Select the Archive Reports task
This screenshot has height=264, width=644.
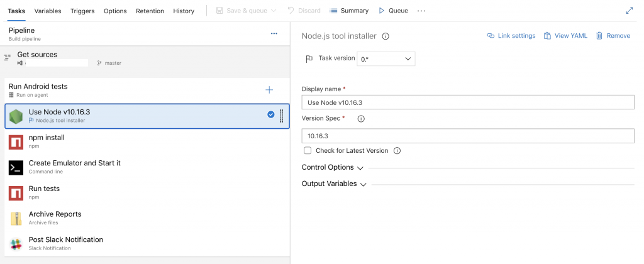point(147,218)
